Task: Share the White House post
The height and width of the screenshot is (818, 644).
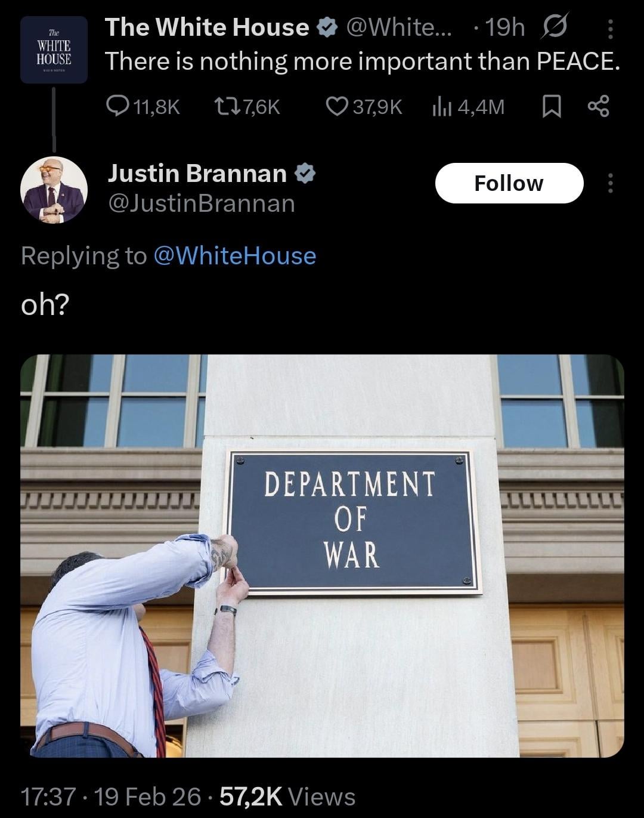Action: tap(599, 106)
